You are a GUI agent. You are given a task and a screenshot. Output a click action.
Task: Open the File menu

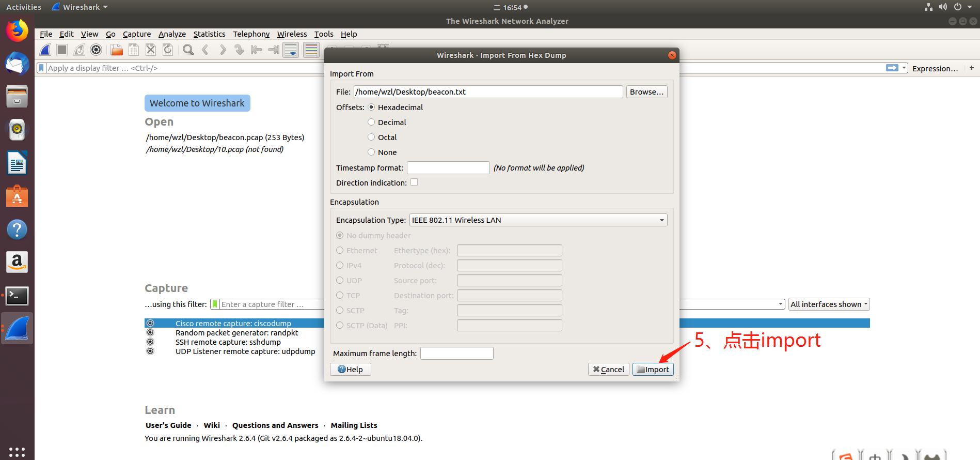tap(46, 34)
